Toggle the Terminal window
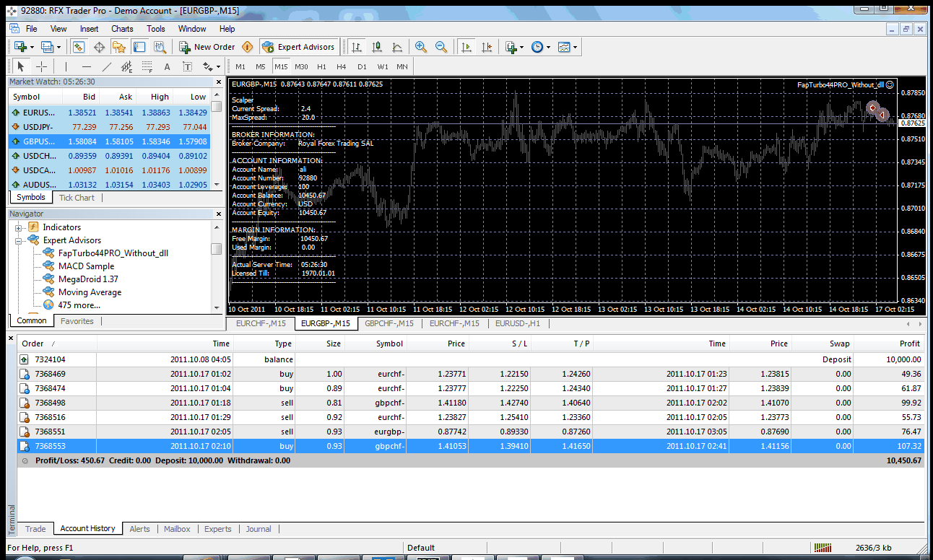This screenshot has height=560, width=933. [x=139, y=47]
